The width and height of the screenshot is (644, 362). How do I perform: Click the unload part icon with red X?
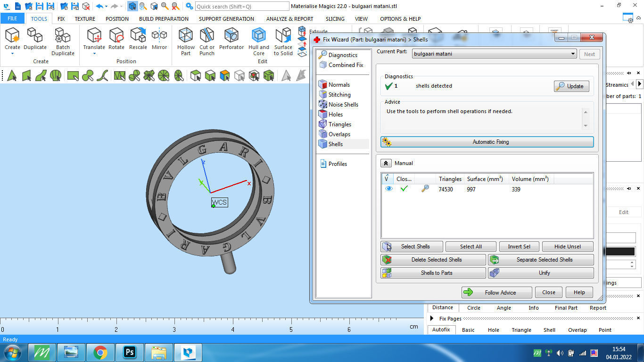pyautogui.click(x=86, y=6)
